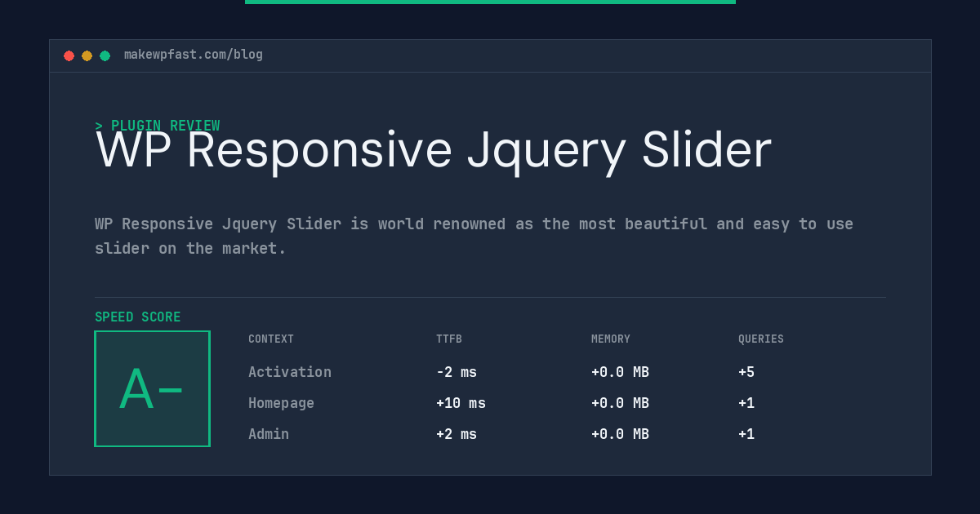Image resolution: width=980 pixels, height=514 pixels.
Task: Select the Admin row label
Action: [x=269, y=434]
